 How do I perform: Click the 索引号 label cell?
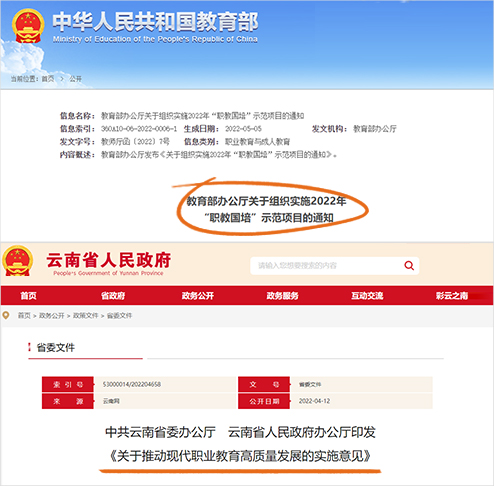click(68, 385)
